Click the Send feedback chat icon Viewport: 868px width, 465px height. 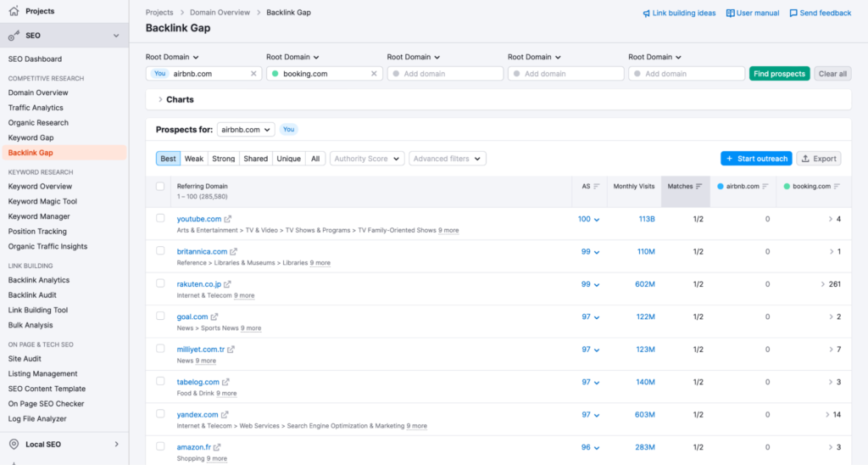point(793,14)
